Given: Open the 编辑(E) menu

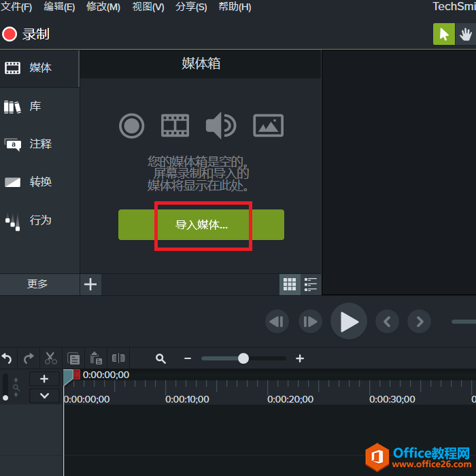Looking at the screenshot, I should [x=59, y=6].
